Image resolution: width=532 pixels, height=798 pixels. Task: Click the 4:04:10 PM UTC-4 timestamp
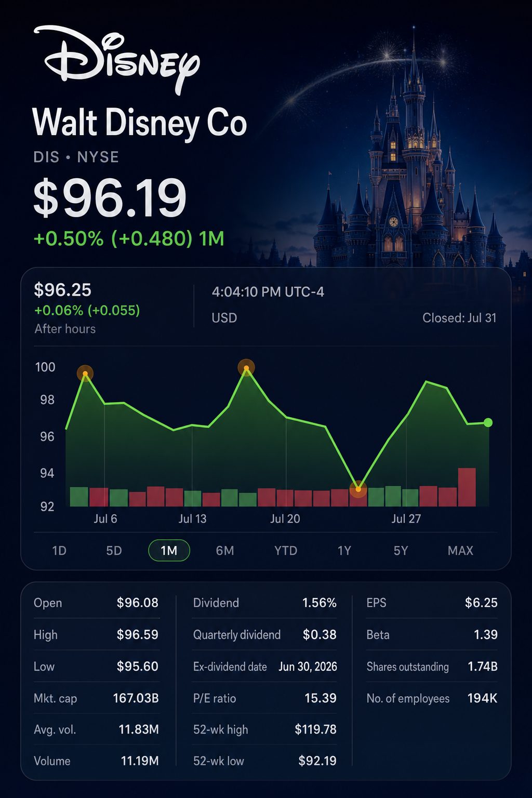click(x=268, y=292)
